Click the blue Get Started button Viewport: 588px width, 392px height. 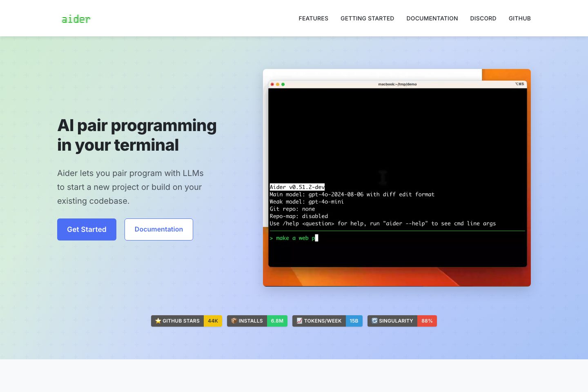(x=87, y=229)
